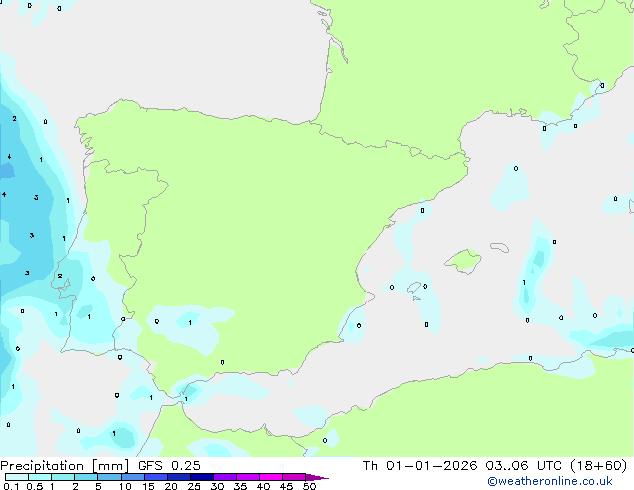Screen dimensions: 634x490
Task: Click the '03..06 UTC' time text
Action: tap(524, 466)
